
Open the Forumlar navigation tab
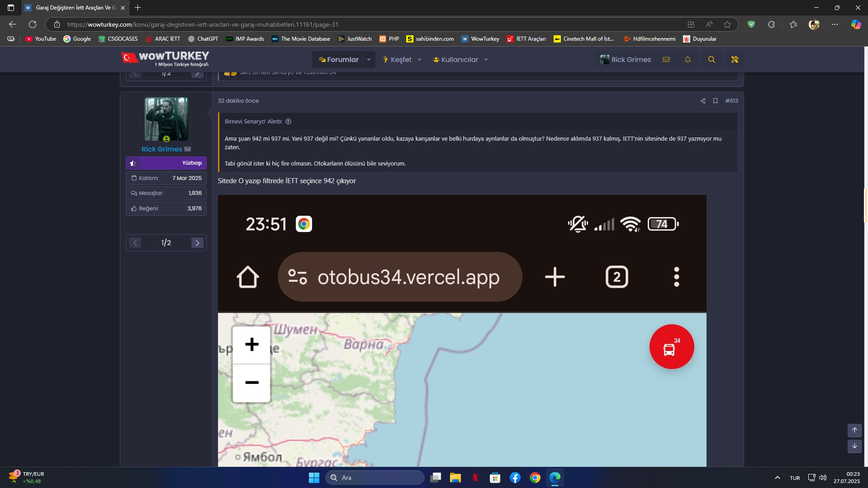click(339, 60)
